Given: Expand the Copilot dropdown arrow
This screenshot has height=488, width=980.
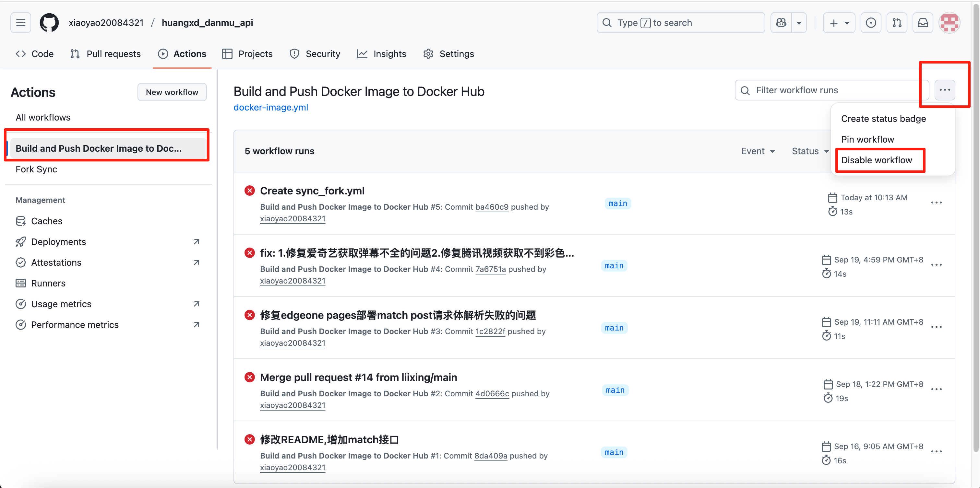Looking at the screenshot, I should point(799,23).
